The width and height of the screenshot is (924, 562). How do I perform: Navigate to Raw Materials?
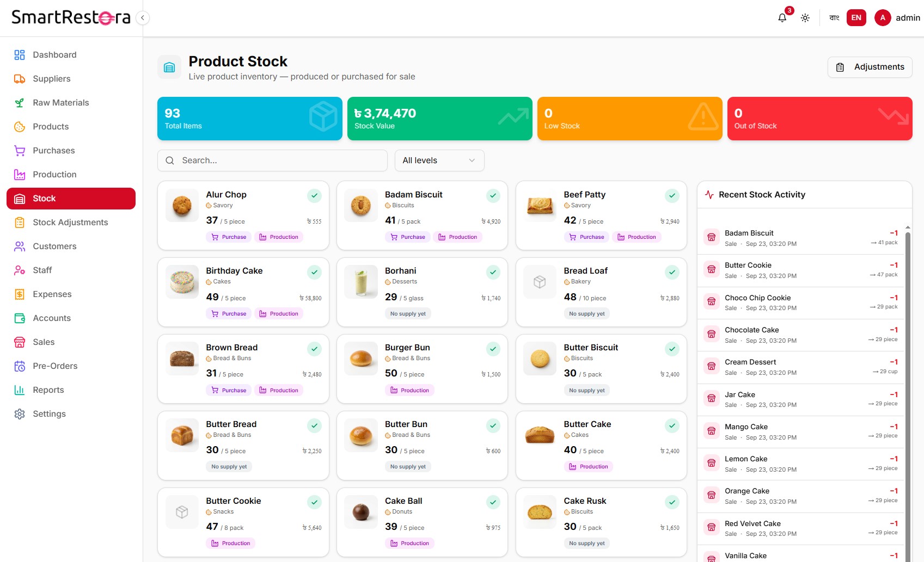pyautogui.click(x=71, y=103)
